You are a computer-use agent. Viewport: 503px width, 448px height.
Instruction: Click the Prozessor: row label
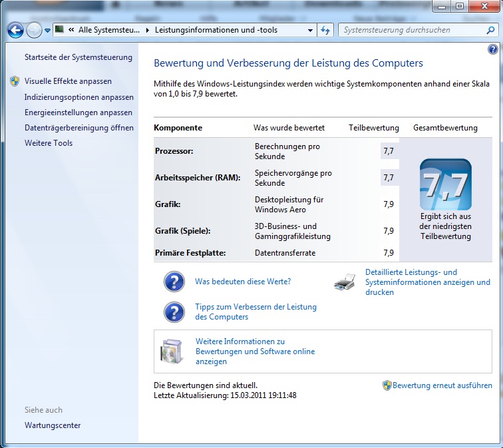tap(174, 151)
